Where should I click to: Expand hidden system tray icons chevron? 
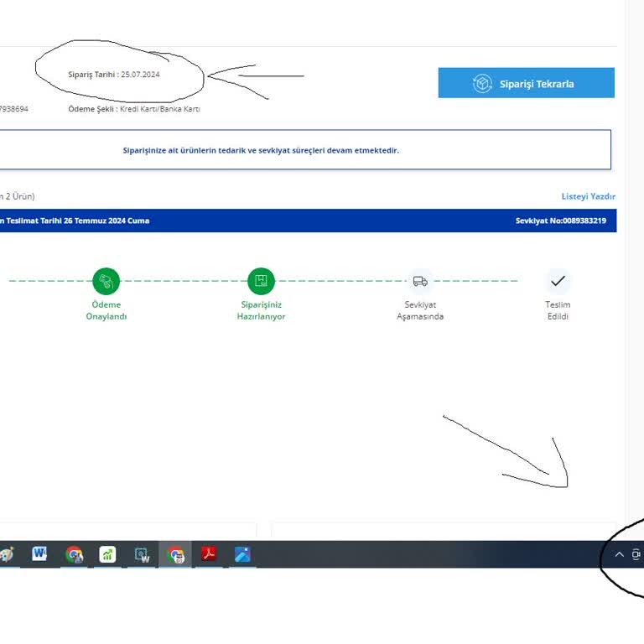[x=619, y=554]
